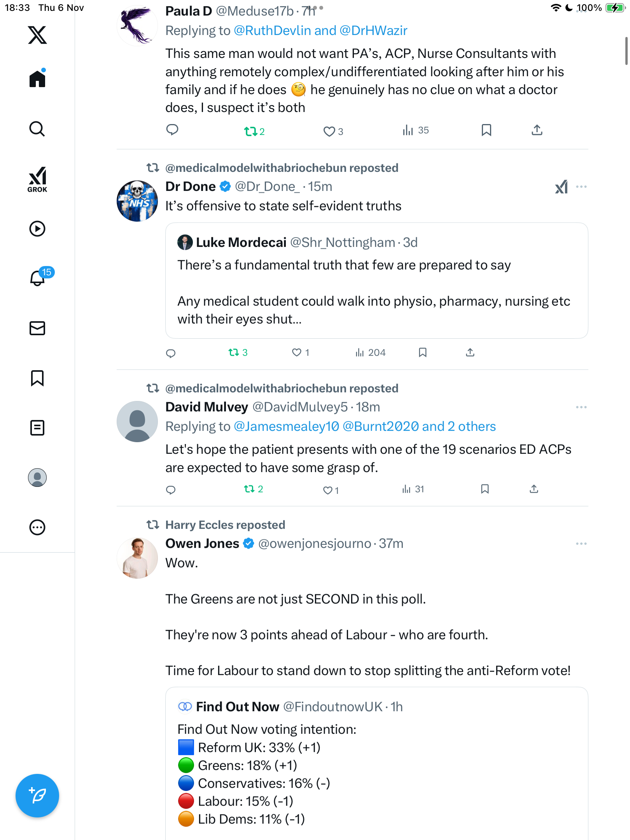Open the @Jamesmealey10 mention link
The width and height of the screenshot is (630, 840).
pyautogui.click(x=287, y=427)
